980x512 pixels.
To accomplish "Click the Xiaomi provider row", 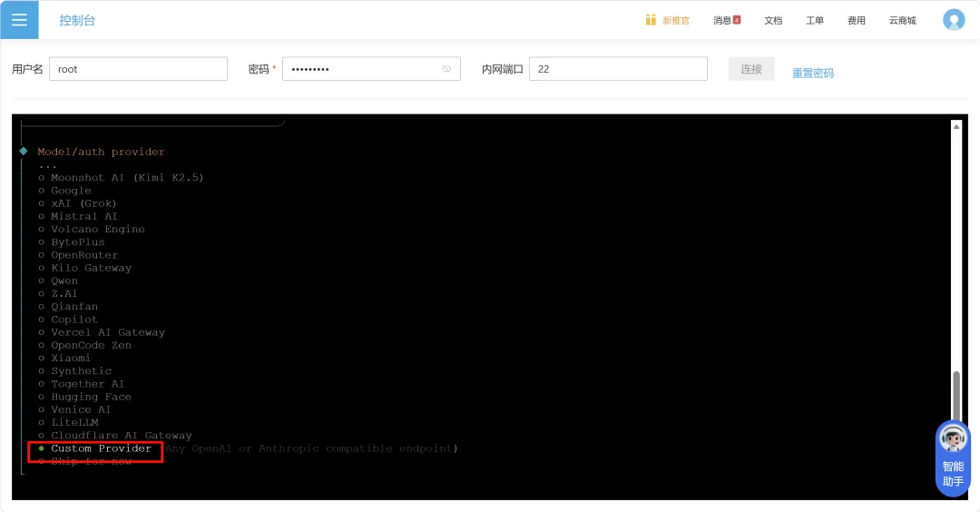I will point(64,359).
